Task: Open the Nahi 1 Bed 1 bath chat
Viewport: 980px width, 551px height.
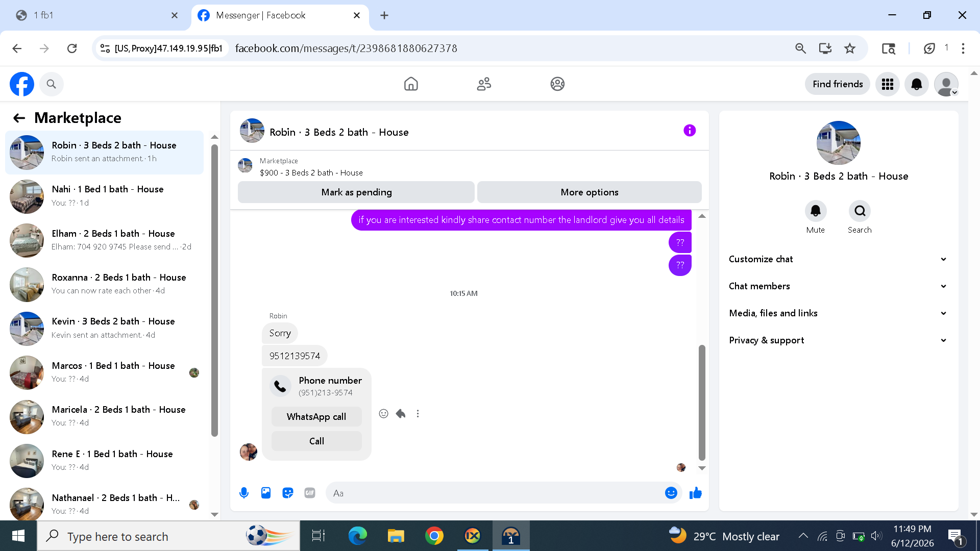Action: [105, 196]
